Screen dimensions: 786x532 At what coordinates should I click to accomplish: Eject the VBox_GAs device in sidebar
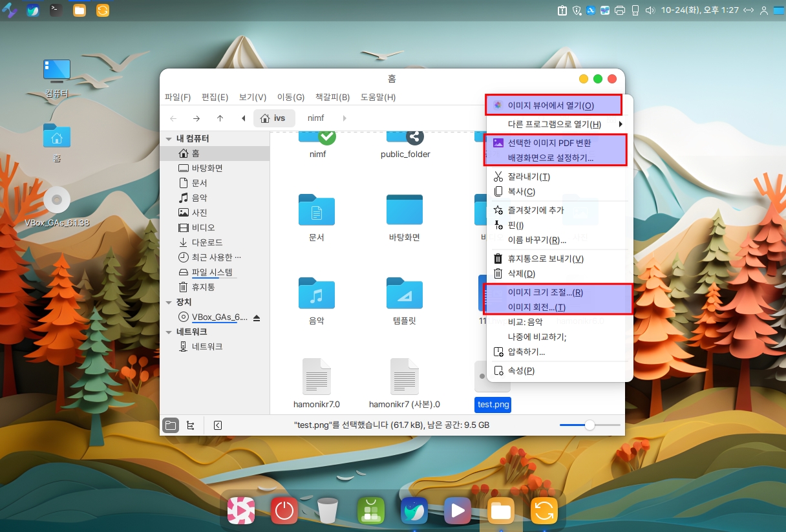[257, 317]
